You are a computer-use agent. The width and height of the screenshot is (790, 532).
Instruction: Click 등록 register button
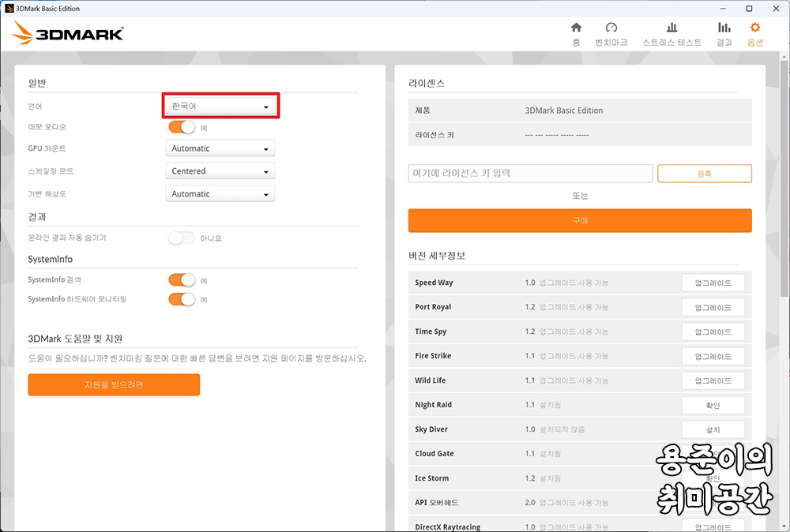[705, 173]
